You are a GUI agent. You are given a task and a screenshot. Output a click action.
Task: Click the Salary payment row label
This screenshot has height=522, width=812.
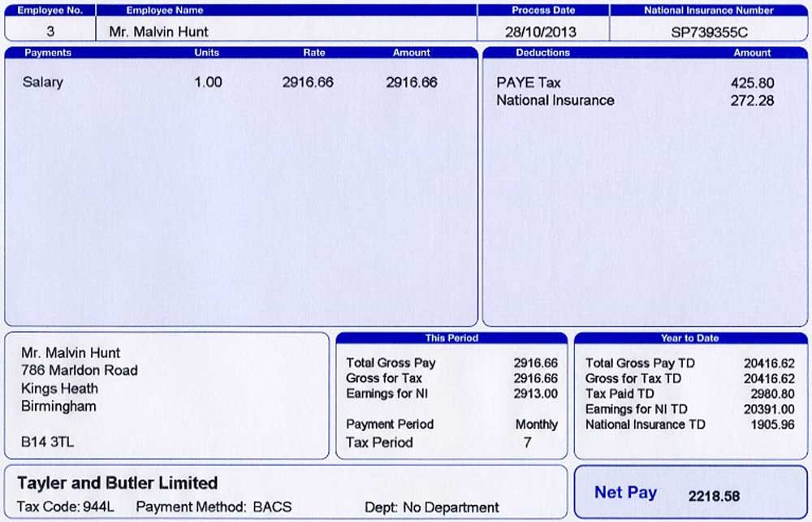pyautogui.click(x=42, y=82)
